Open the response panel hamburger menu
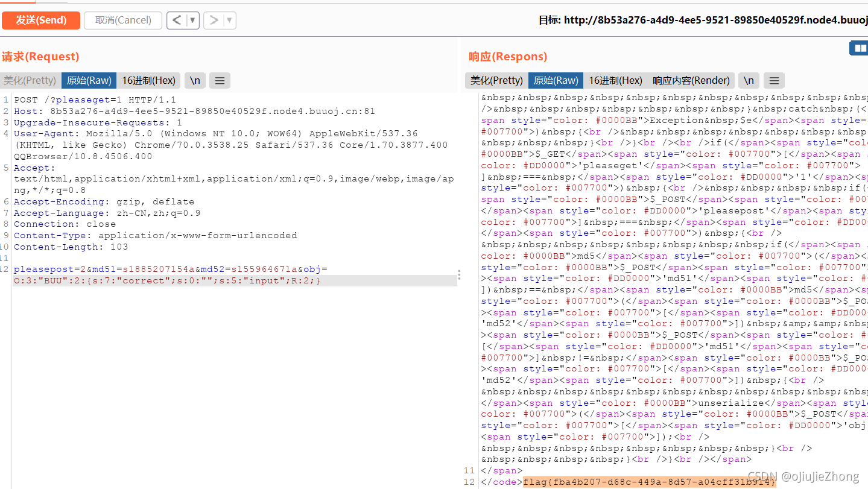 point(774,80)
